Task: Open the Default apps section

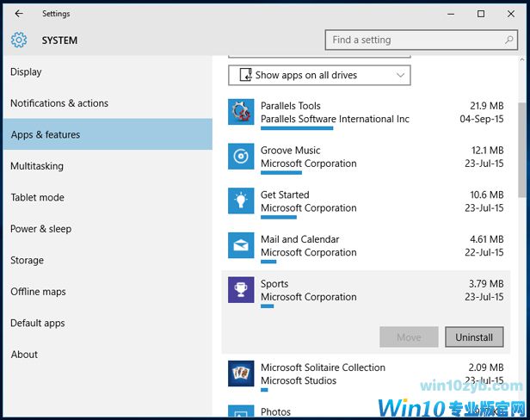Action: click(x=37, y=324)
